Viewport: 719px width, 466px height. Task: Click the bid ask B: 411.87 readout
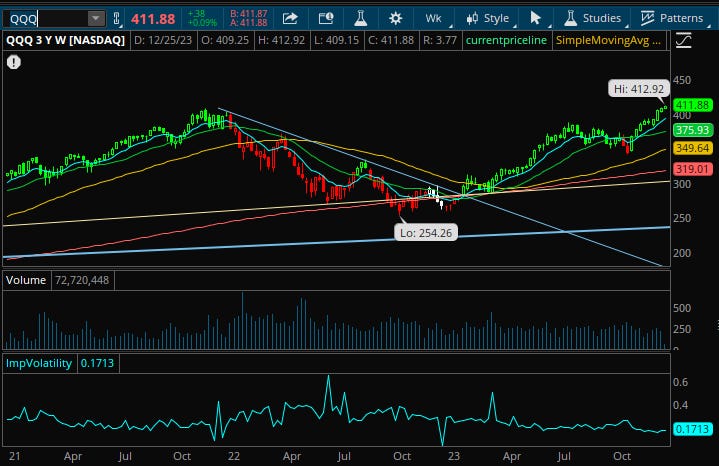pos(249,18)
